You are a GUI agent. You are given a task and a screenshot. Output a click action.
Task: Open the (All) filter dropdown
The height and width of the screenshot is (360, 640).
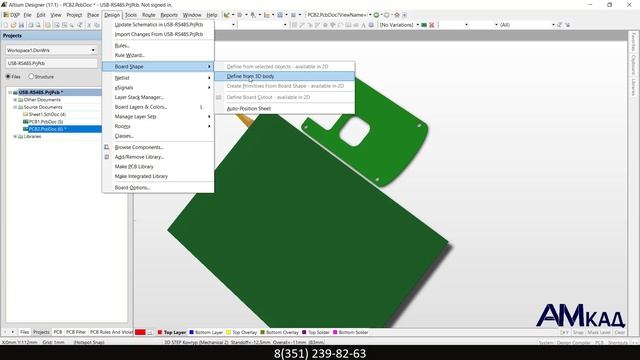pyautogui.click(x=553, y=25)
